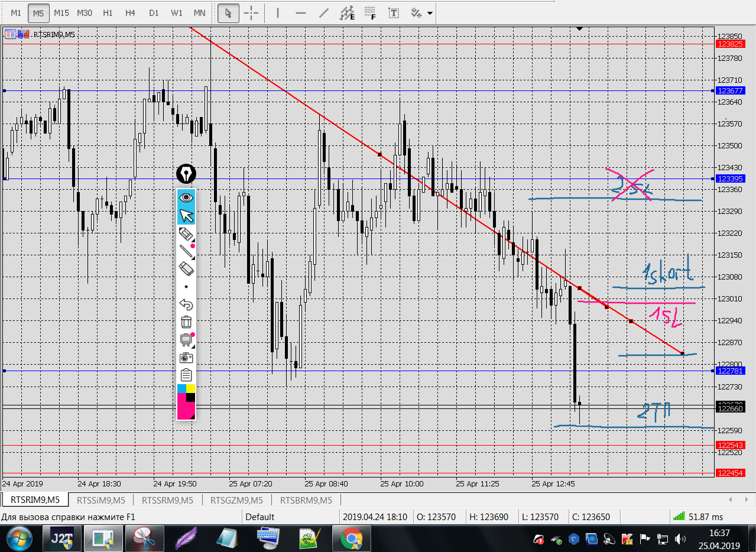The height and width of the screenshot is (552, 756).
Task: Click the clipboard icon in palette
Action: pos(186,375)
